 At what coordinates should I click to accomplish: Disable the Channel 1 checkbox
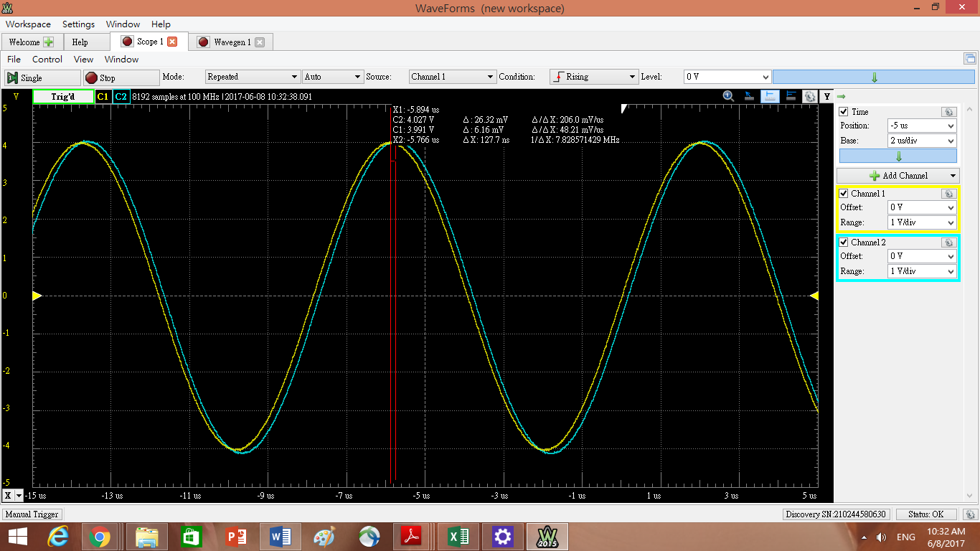[x=842, y=193]
